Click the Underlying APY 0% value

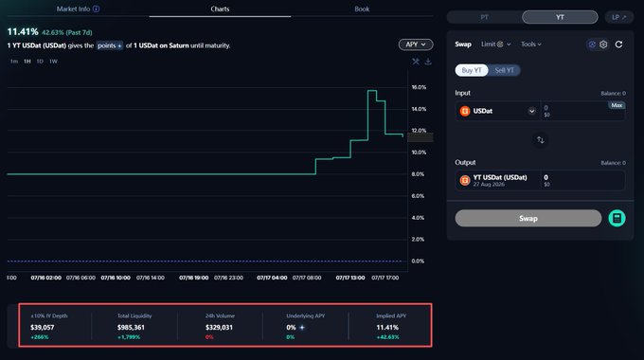(291, 328)
